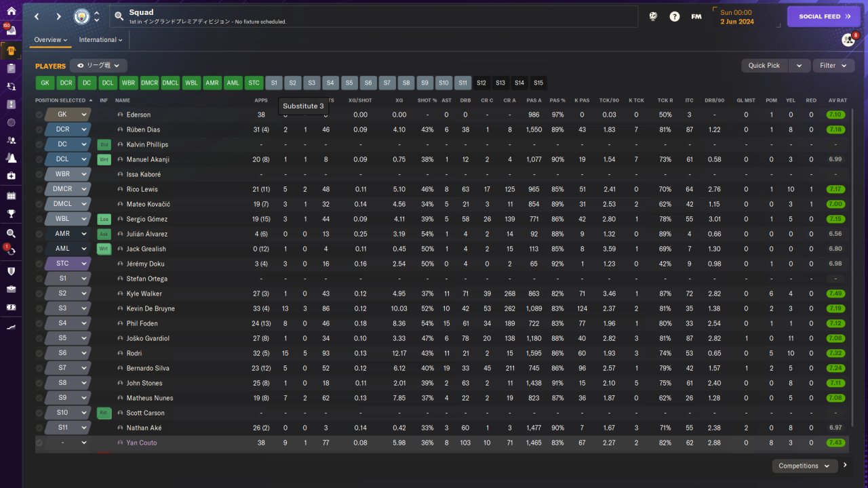This screenshot has width=868, height=488.
Task: Open the Transfers icon with notification badge
Action: 11,251
